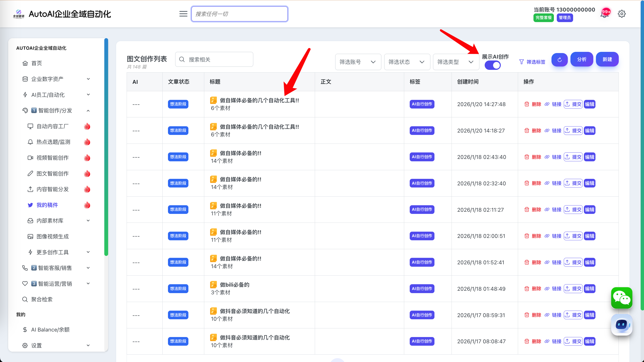Open the 筛选账号 dropdown
The height and width of the screenshot is (362, 644).
pyautogui.click(x=358, y=62)
